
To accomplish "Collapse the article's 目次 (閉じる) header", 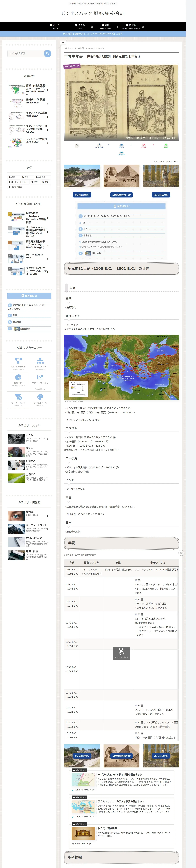I will click(121, 206).
